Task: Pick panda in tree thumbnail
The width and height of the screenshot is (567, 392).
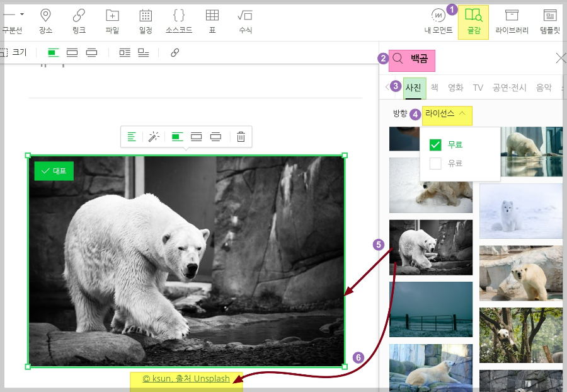Action: 521,335
